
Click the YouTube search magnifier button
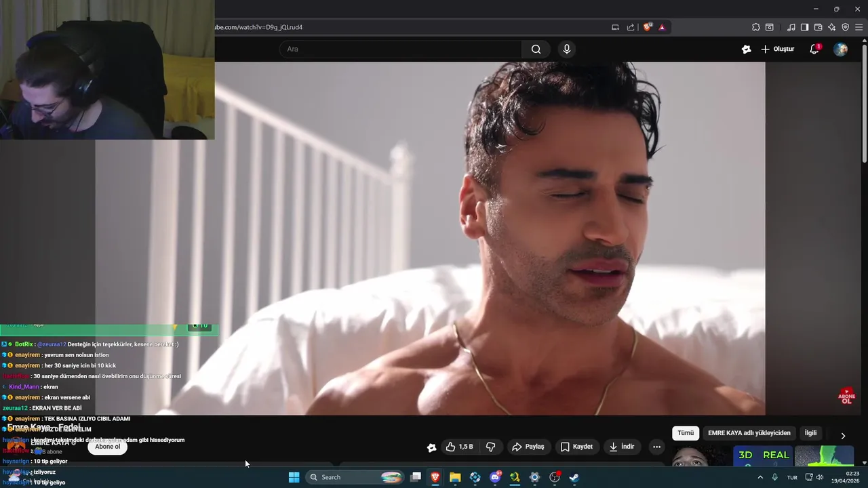[536, 49]
